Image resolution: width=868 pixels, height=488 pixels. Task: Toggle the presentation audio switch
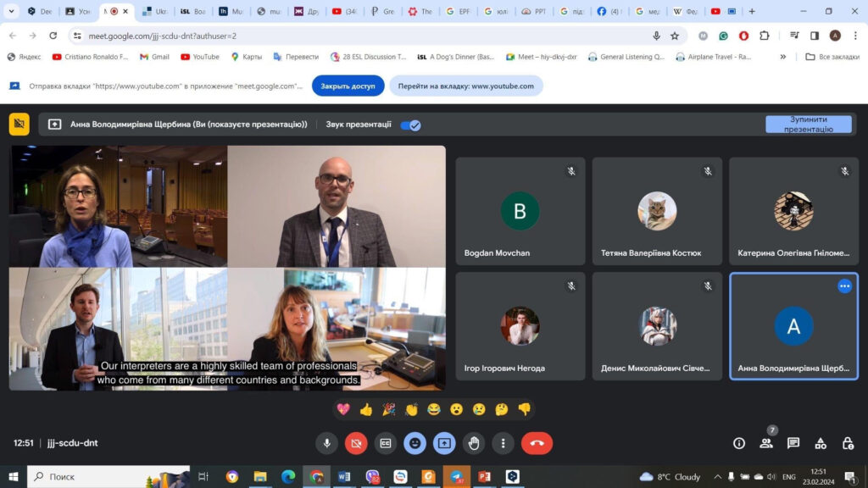click(410, 125)
